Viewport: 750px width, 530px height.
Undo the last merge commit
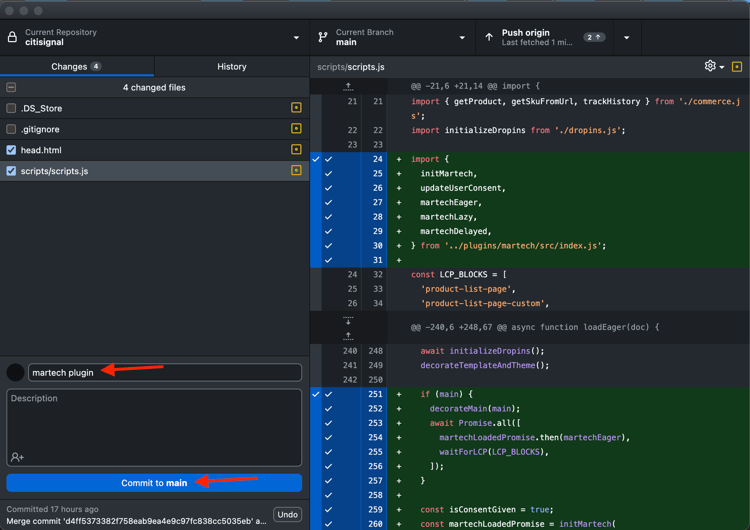click(x=287, y=515)
